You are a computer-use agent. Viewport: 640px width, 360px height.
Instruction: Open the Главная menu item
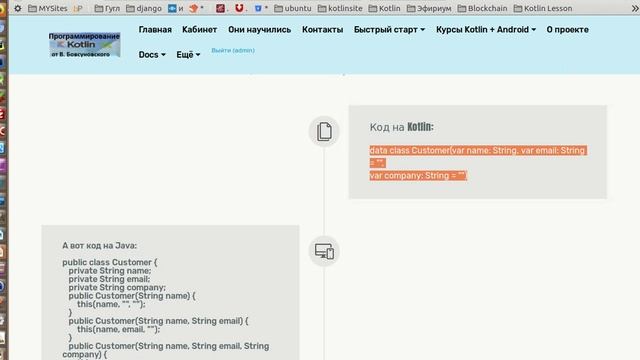155,30
